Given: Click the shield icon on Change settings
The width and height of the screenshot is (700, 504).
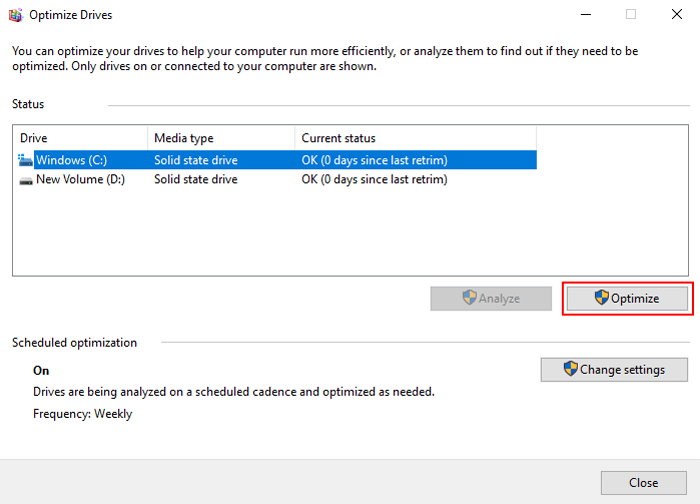Looking at the screenshot, I should (x=571, y=369).
